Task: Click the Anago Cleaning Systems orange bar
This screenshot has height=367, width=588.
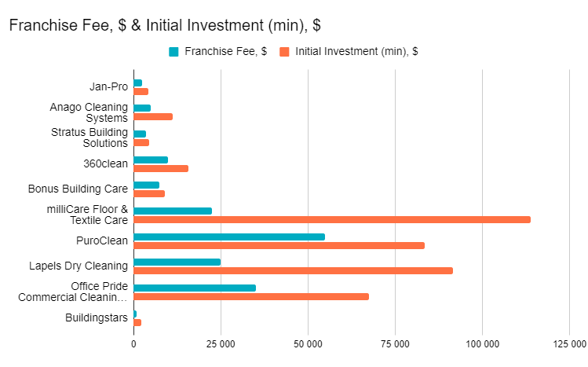Action: [x=153, y=117]
